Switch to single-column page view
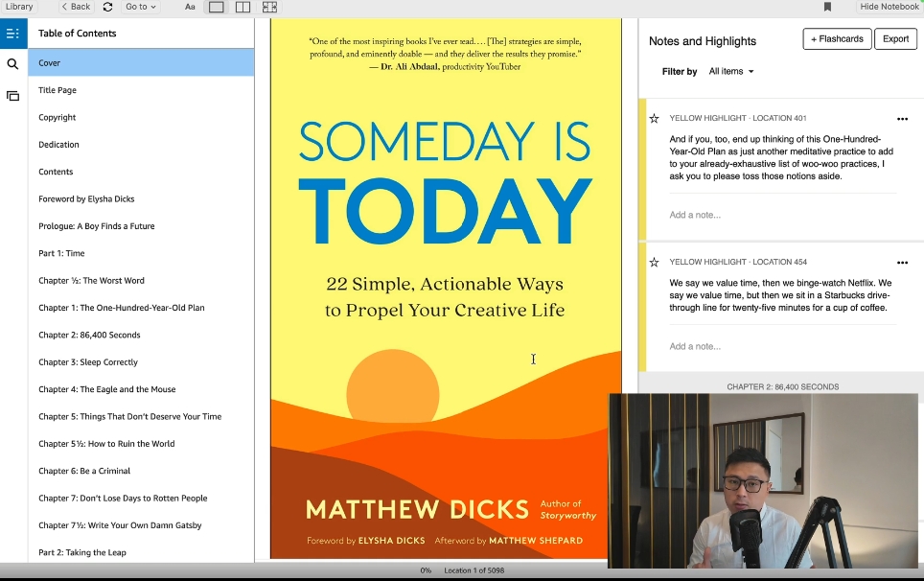The height and width of the screenshot is (581, 924). 217,7
